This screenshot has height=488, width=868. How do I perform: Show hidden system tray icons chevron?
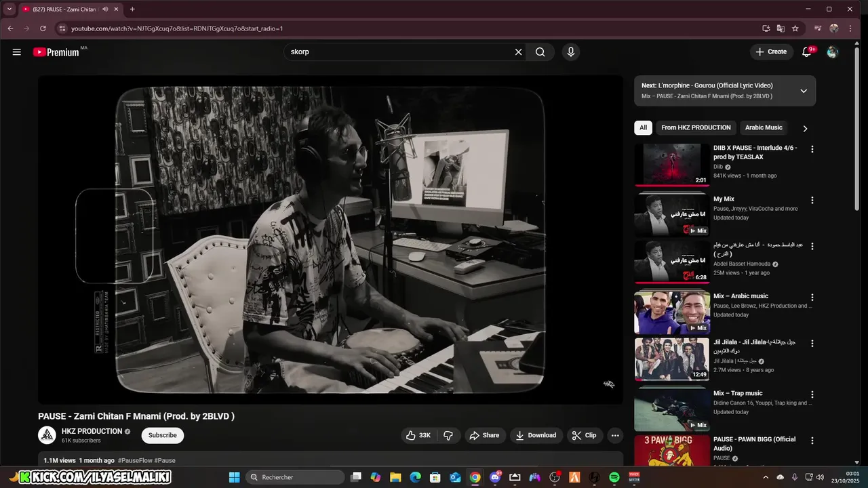point(766,477)
